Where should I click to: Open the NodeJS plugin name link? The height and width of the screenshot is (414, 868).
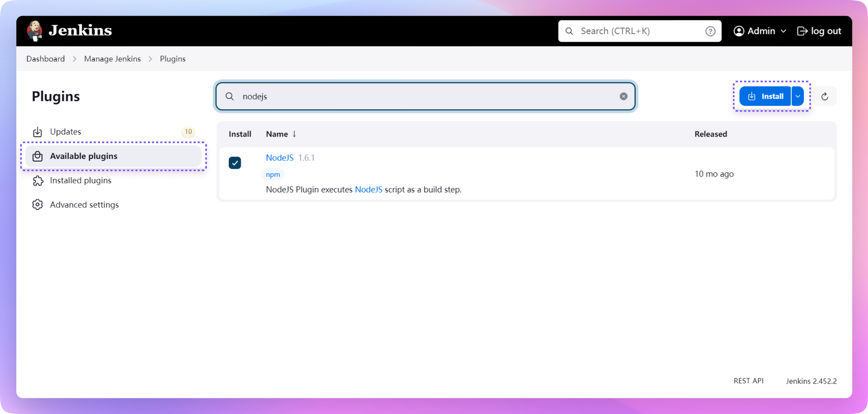click(279, 158)
